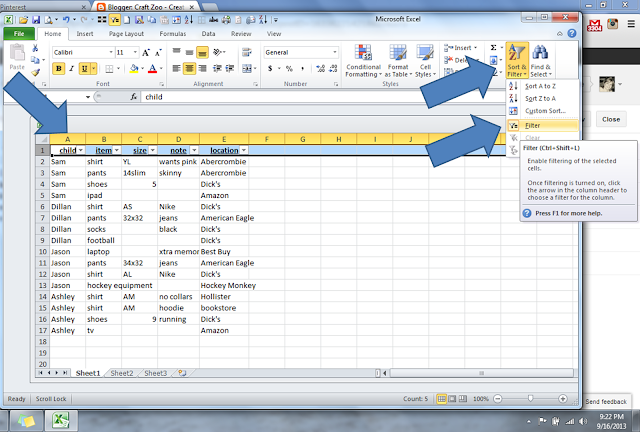Image resolution: width=640 pixels, height=432 pixels.
Task: Click the zoom in plus button
Action: [x=562, y=399]
